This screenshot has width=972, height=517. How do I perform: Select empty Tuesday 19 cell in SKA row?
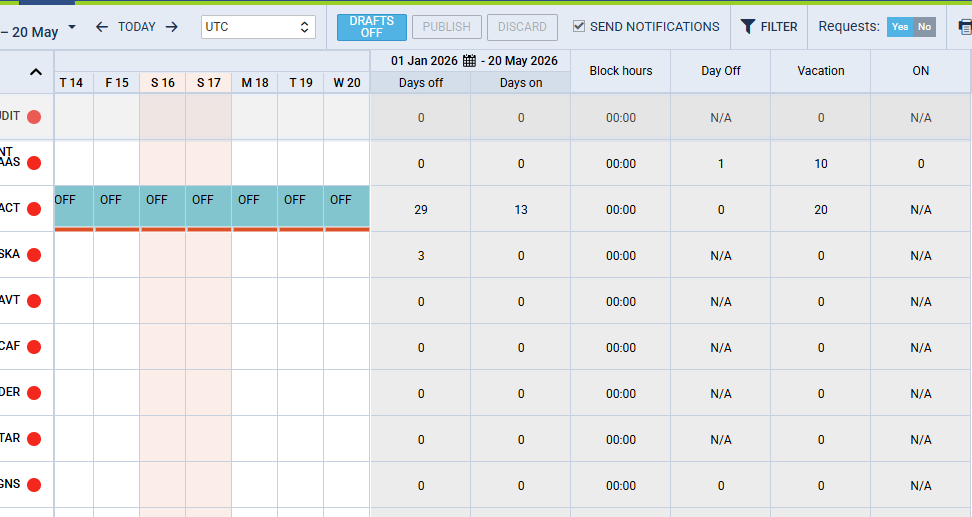pos(301,255)
